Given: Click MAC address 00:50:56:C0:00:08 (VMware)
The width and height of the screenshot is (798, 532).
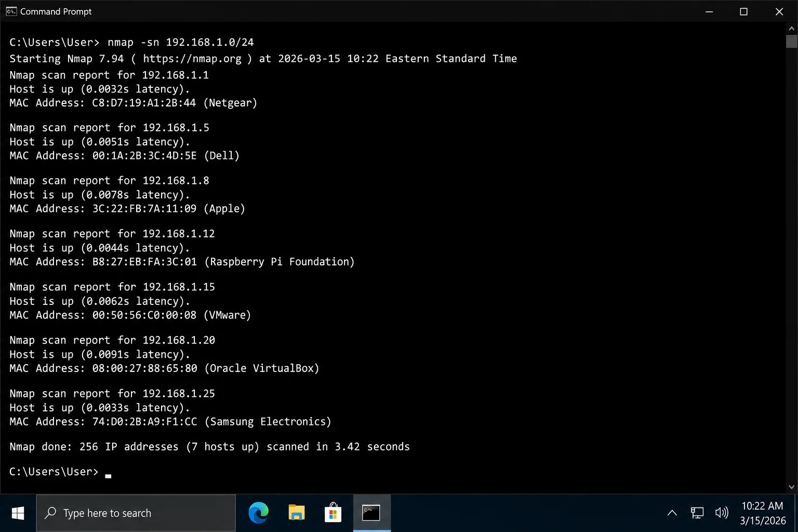Looking at the screenshot, I should point(130,315).
